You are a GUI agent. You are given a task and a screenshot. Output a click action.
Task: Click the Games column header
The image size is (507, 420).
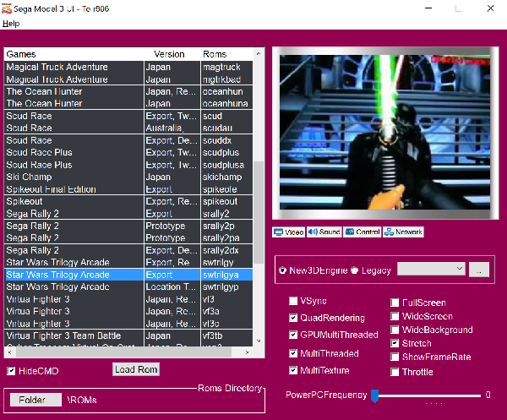pos(74,54)
